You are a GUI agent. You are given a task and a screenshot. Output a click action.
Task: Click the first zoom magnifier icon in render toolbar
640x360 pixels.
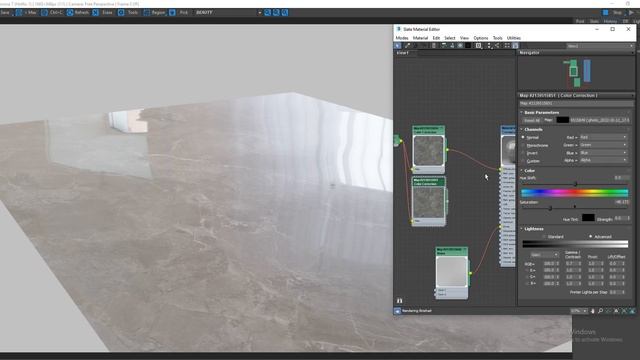(x=267, y=13)
